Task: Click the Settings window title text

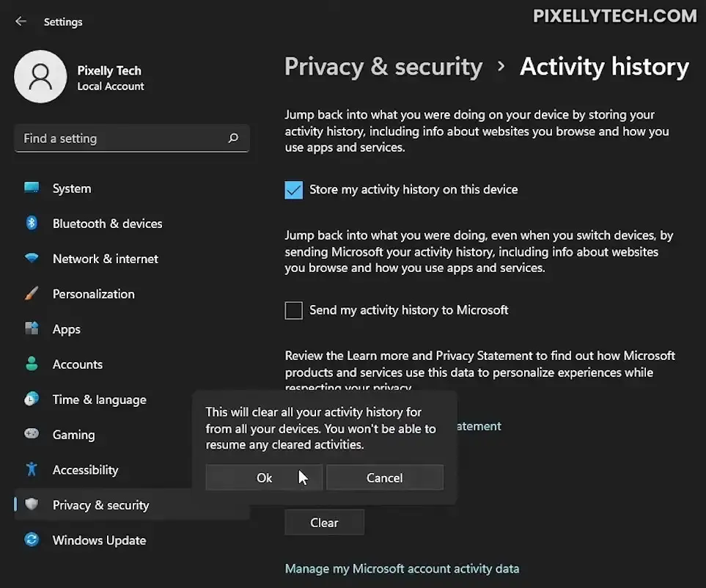Action: [x=63, y=21]
